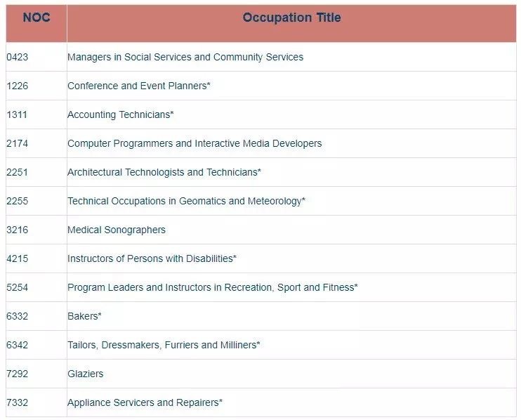Select Tailors, Dressmakers, Furriers and Milliners
521x420 pixels.
(164, 345)
